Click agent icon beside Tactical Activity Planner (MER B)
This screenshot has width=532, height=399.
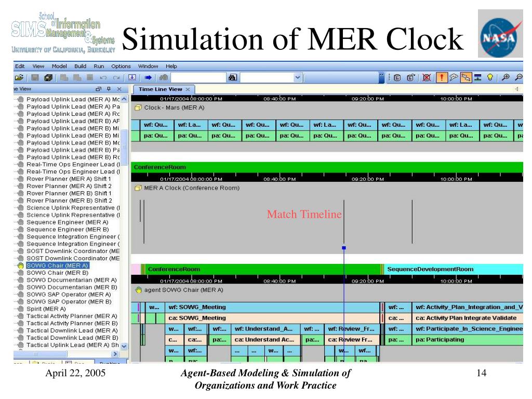coord(20,323)
